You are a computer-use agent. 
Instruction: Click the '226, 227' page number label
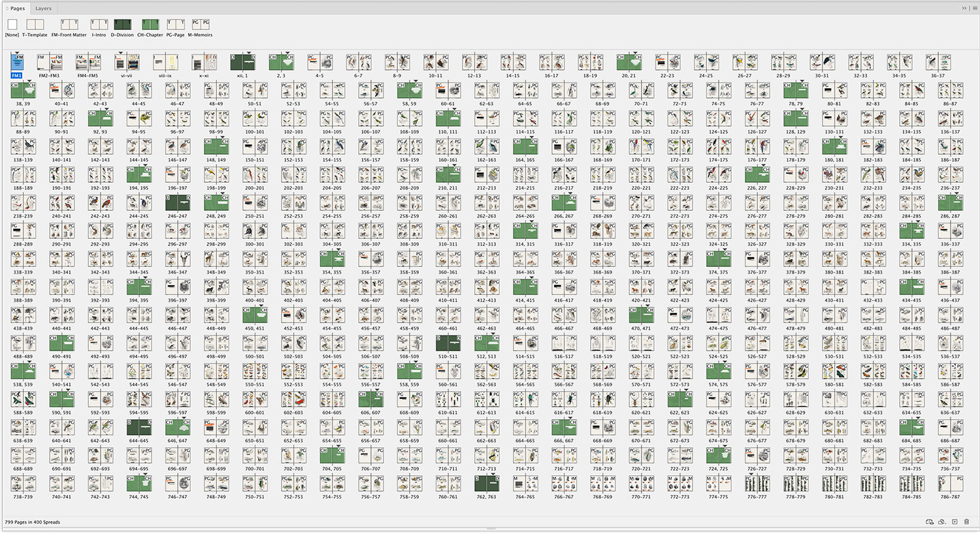pos(757,188)
